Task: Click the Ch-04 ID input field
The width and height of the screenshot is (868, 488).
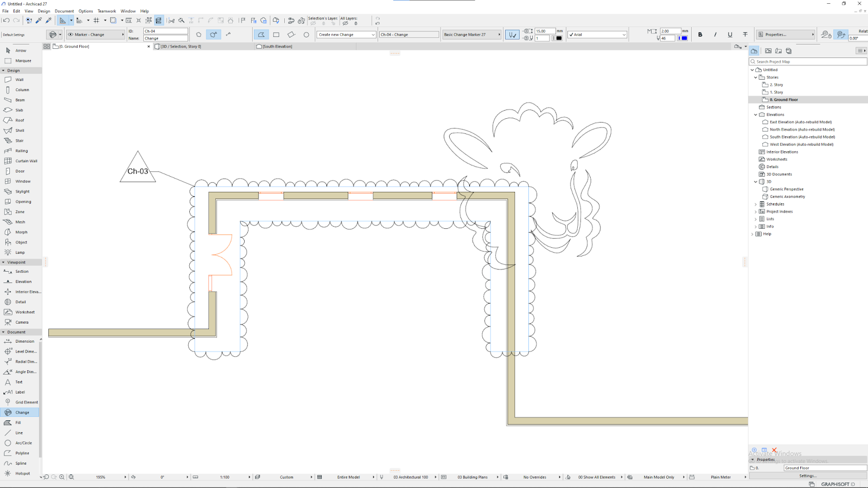Action: pos(165,31)
